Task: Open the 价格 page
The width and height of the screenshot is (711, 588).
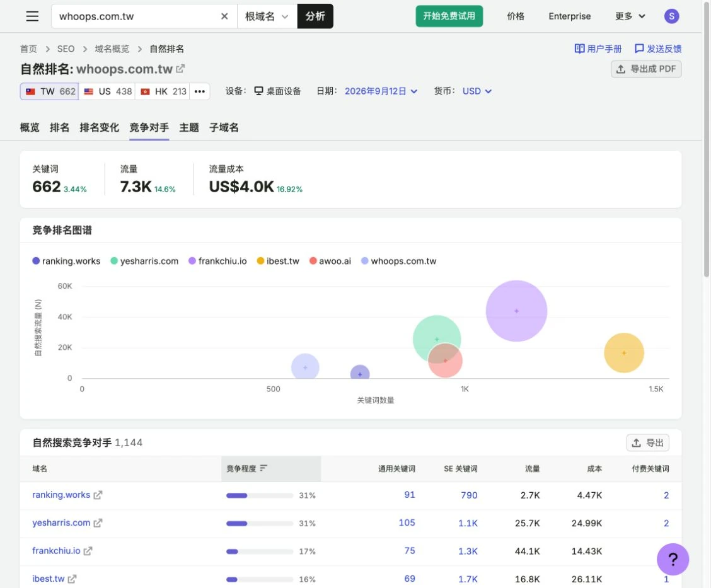Action: (x=516, y=16)
